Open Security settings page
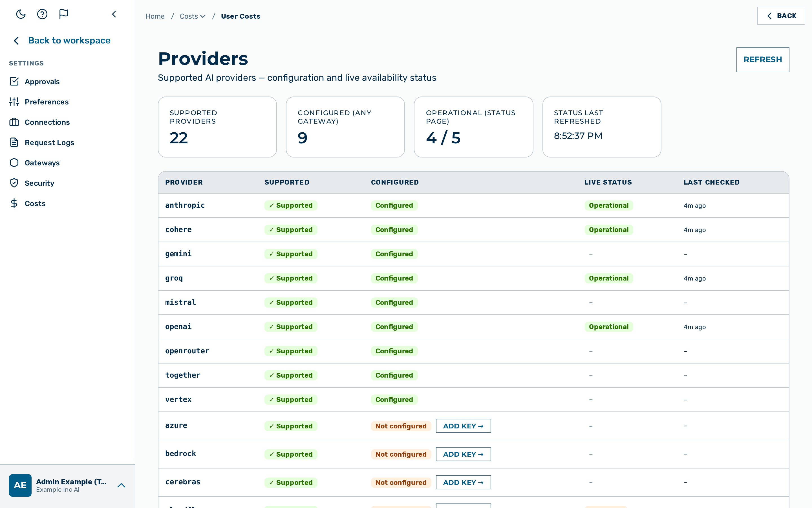This screenshot has width=812, height=508. 39,183
